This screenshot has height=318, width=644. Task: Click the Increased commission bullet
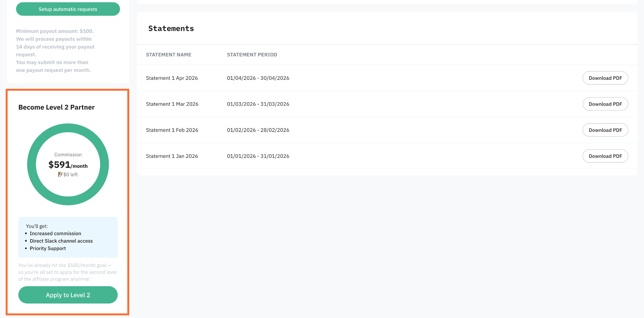pos(55,234)
